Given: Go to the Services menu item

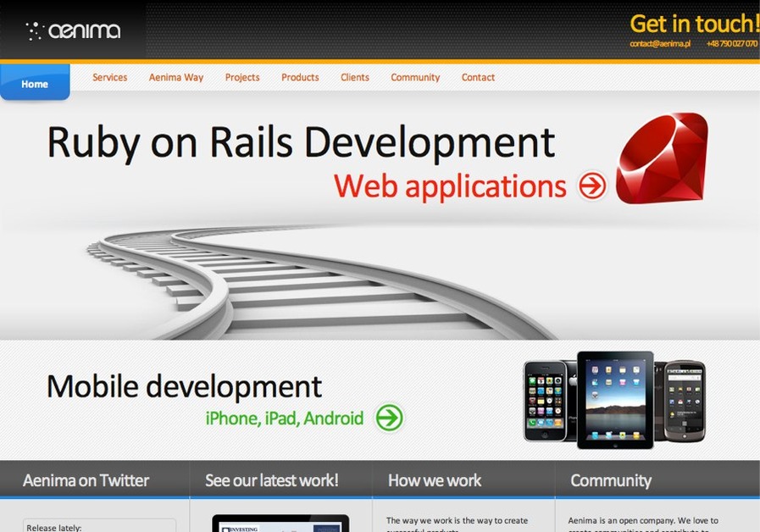Looking at the screenshot, I should click(109, 77).
